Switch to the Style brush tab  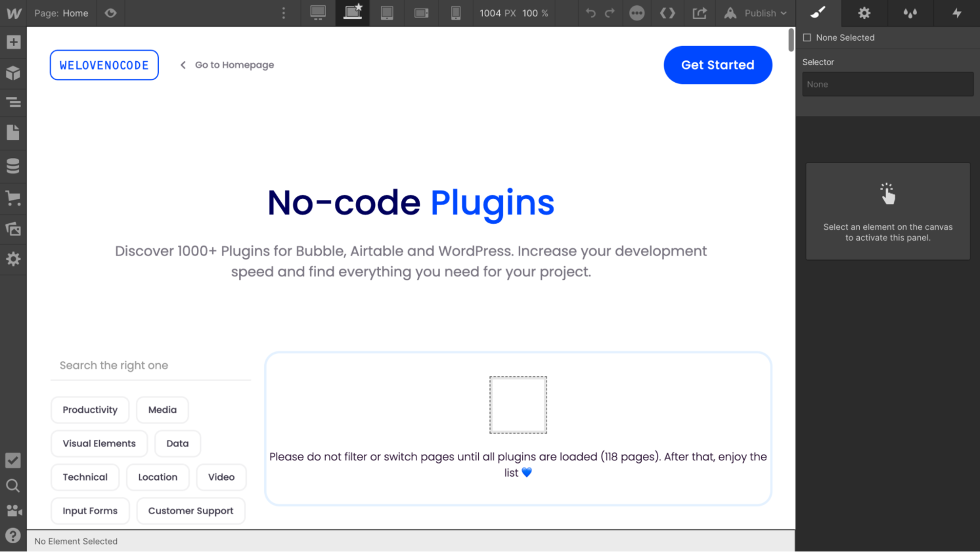click(x=818, y=13)
